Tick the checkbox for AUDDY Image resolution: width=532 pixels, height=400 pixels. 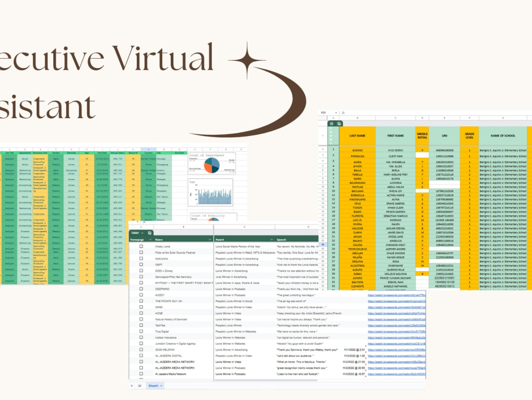(x=141, y=295)
